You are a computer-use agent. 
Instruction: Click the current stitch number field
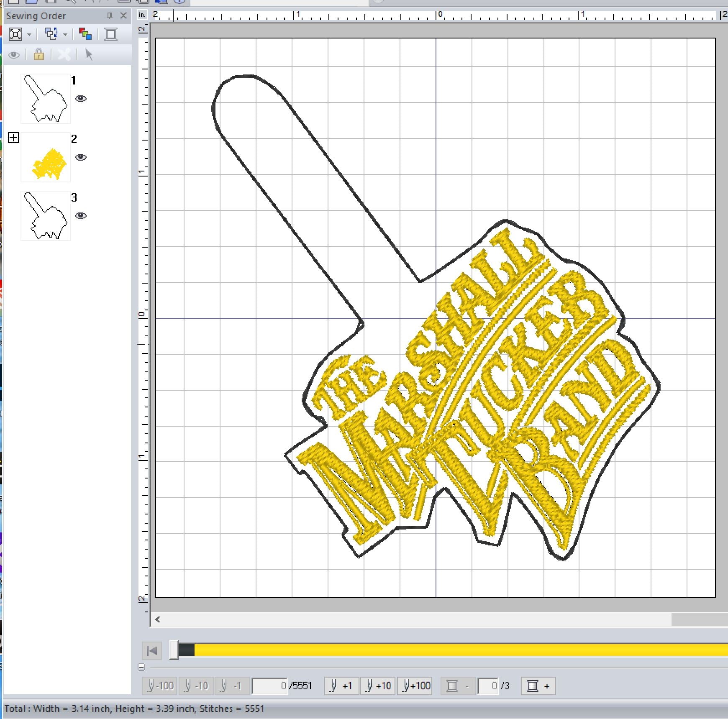pyautogui.click(x=270, y=686)
